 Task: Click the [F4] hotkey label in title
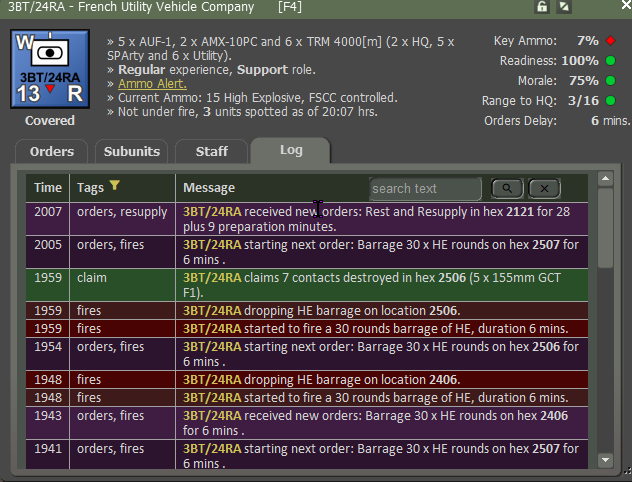[289, 7]
